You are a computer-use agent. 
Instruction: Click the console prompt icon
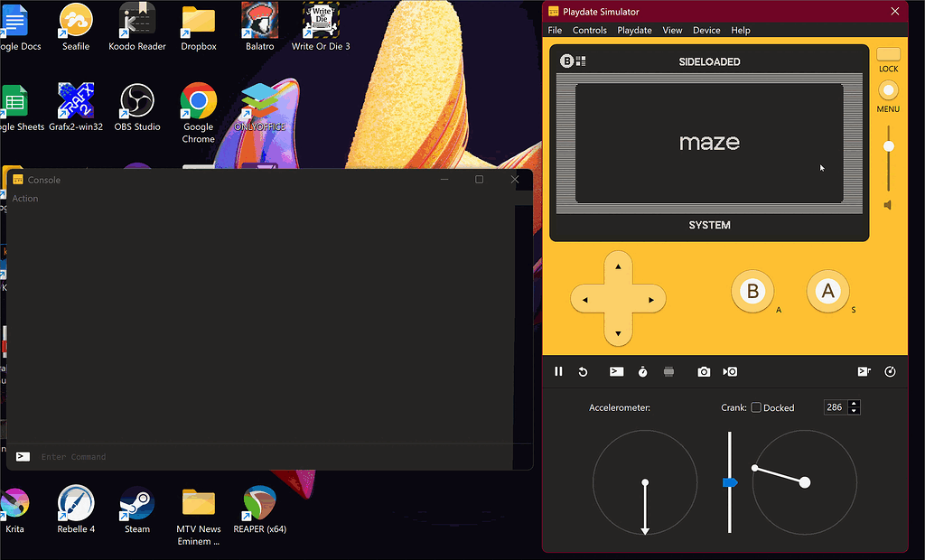click(x=23, y=457)
